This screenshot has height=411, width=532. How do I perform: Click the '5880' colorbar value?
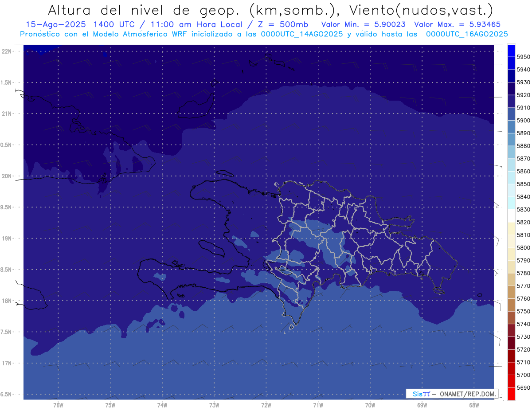tap(524, 146)
